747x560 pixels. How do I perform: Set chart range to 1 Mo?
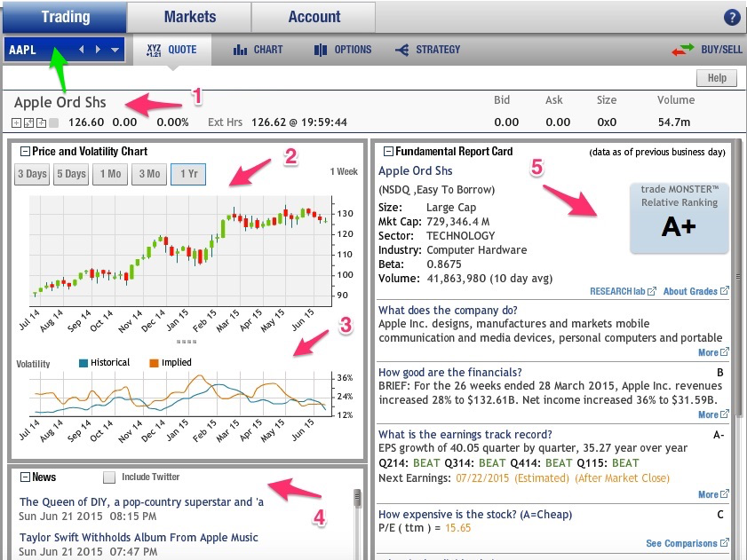point(110,174)
